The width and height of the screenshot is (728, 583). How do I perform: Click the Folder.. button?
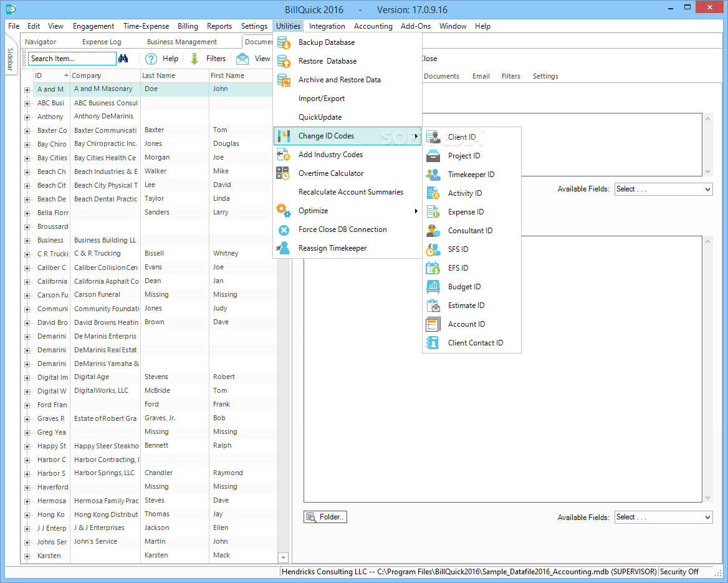325,517
